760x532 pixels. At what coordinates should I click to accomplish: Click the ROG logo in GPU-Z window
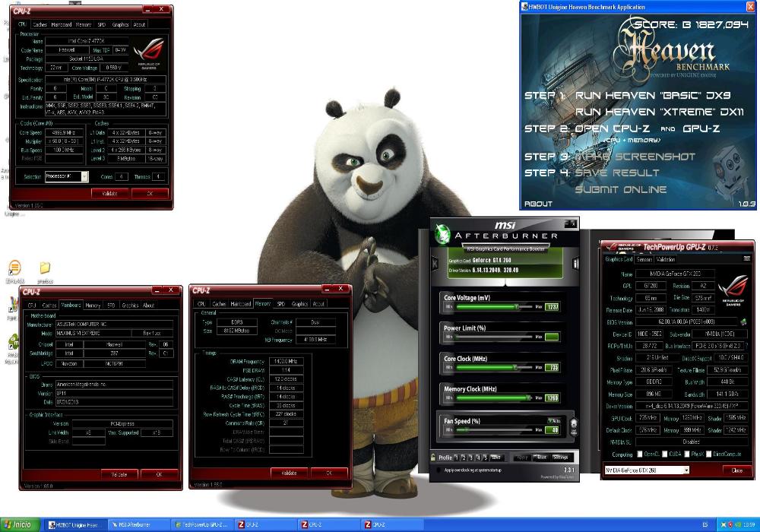pyautogui.click(x=733, y=290)
